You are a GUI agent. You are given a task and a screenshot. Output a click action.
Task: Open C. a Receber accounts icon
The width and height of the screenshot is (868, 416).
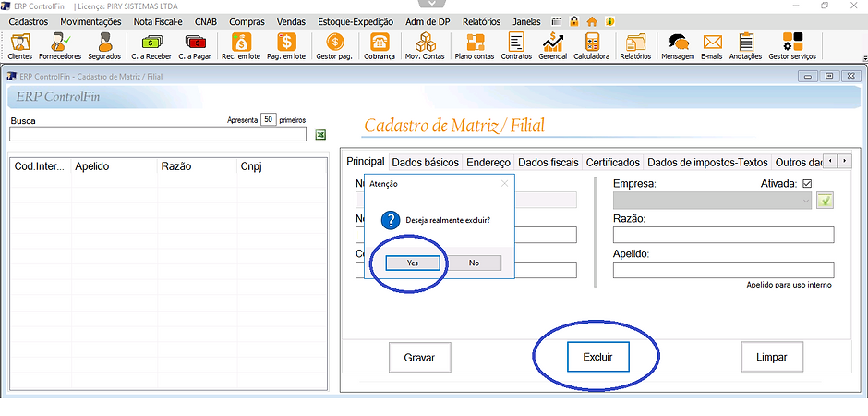[x=151, y=46]
